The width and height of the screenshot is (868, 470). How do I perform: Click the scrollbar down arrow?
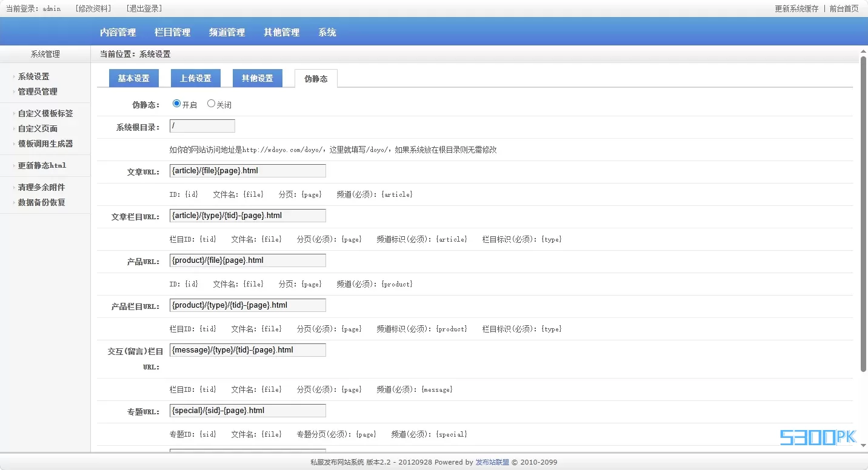(863, 446)
